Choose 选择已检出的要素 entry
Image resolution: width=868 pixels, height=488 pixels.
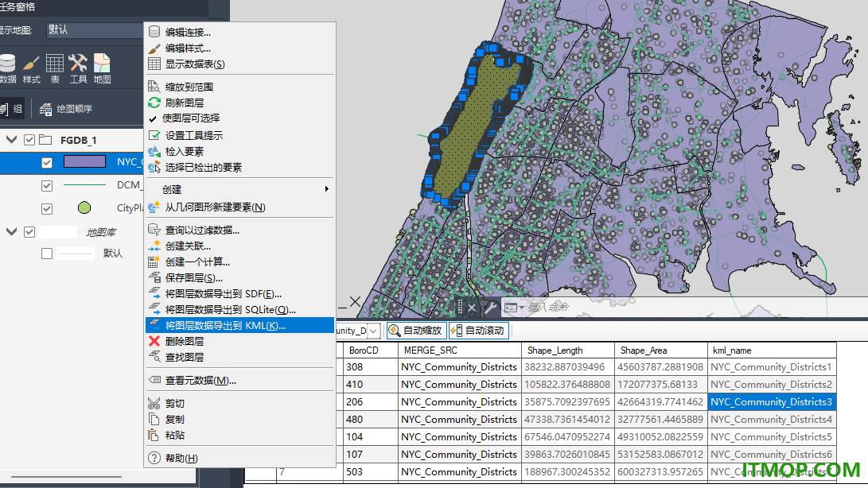pyautogui.click(x=239, y=167)
